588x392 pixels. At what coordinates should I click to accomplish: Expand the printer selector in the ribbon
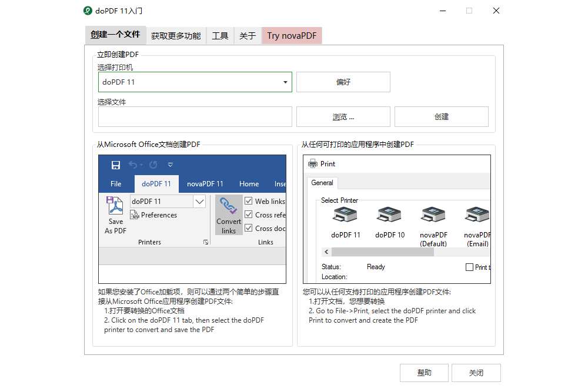[199, 201]
